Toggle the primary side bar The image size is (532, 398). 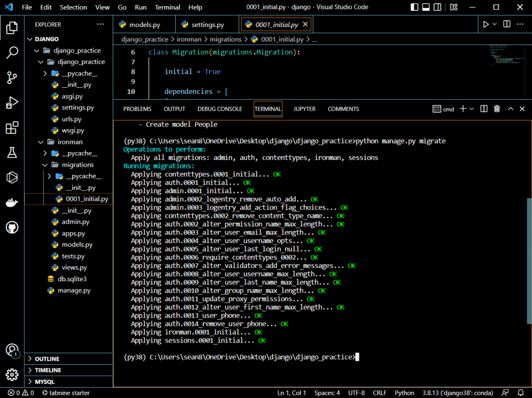[x=414, y=7]
